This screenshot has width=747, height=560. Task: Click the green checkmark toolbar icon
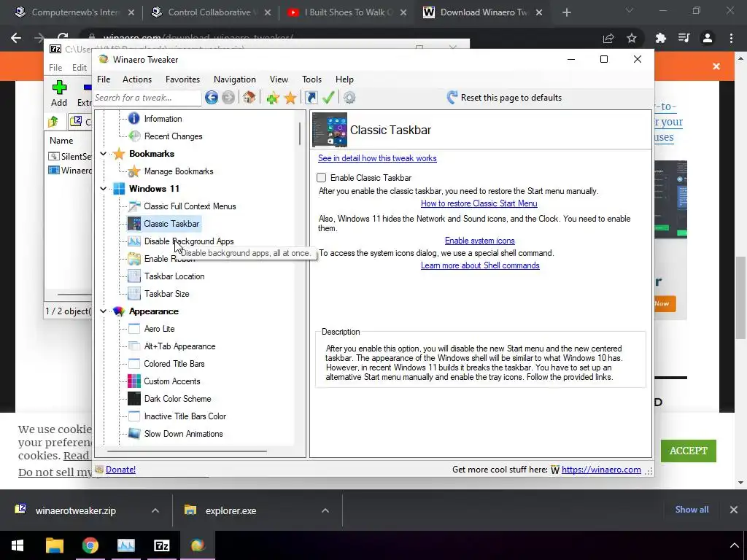[x=328, y=98]
